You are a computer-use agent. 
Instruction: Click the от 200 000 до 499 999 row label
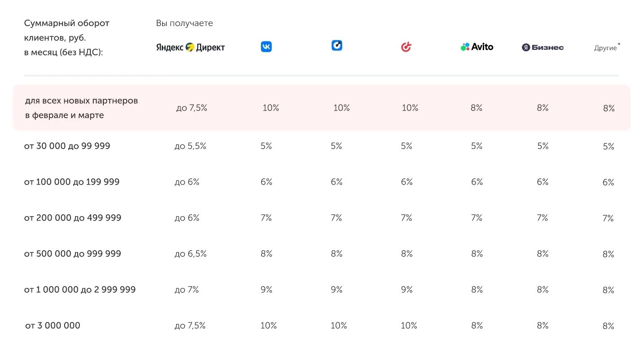(73, 218)
